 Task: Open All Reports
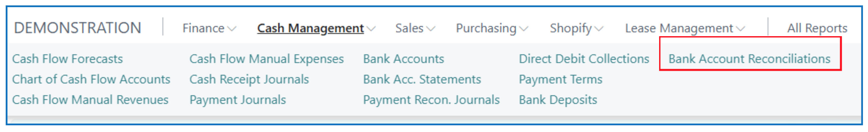click(817, 28)
